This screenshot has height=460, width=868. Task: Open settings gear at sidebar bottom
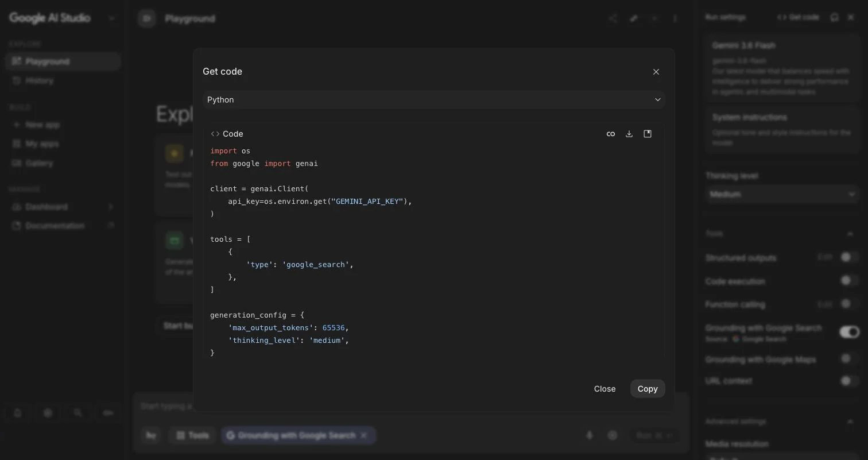48,413
